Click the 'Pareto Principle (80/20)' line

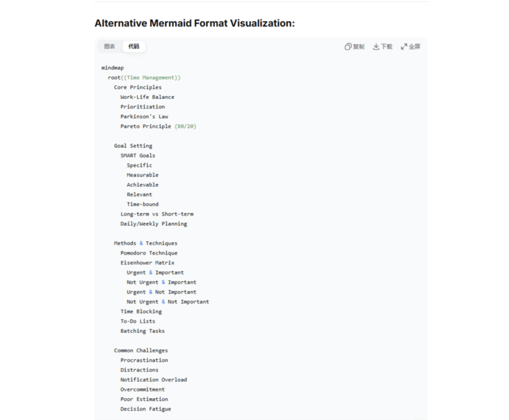click(158, 126)
